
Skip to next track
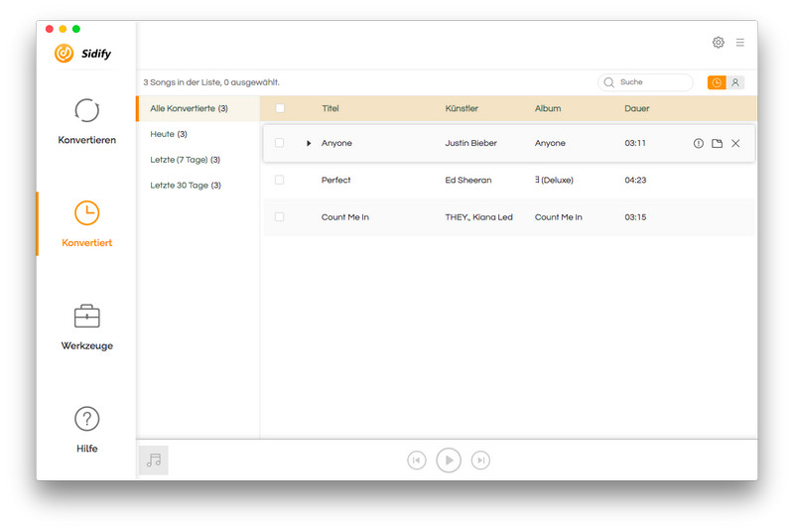(x=480, y=461)
